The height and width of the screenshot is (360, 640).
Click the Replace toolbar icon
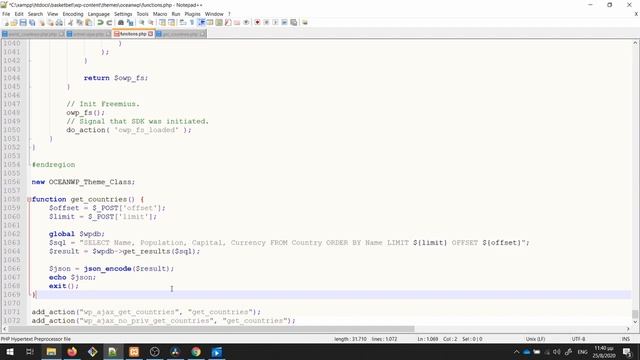(130, 22)
